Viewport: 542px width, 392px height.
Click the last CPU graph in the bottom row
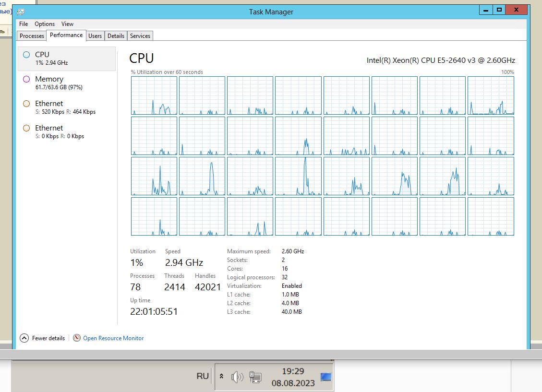[491, 216]
